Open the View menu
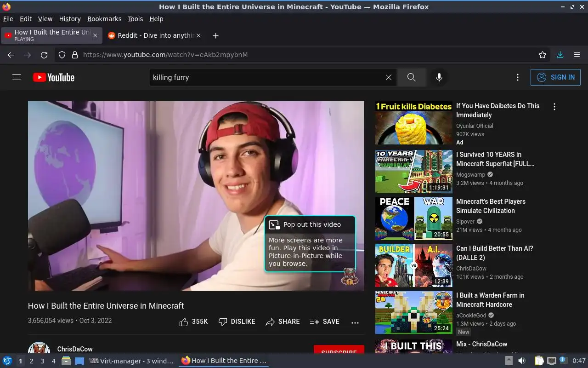This screenshot has height=368, width=588. 45,19
